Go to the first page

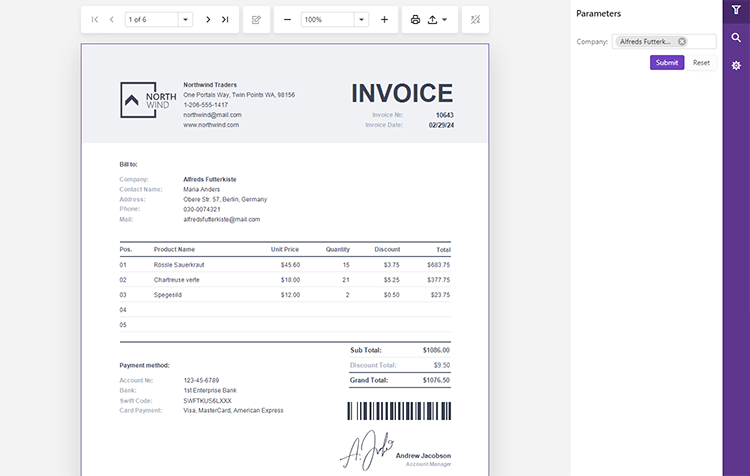coord(95,20)
